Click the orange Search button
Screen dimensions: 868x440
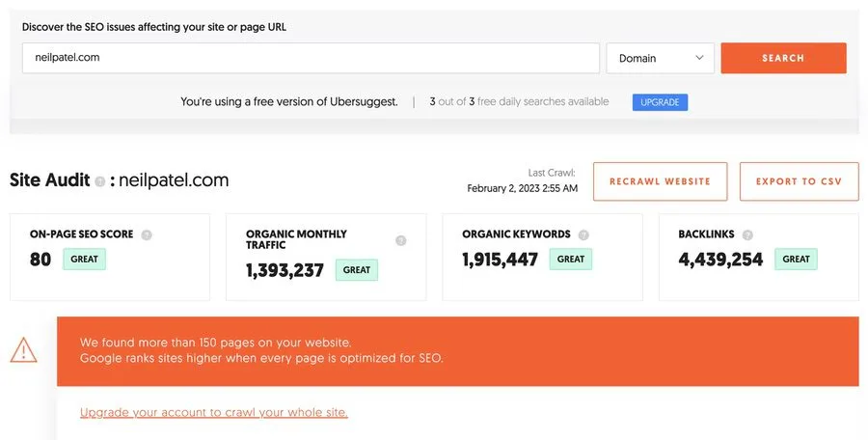(x=783, y=58)
